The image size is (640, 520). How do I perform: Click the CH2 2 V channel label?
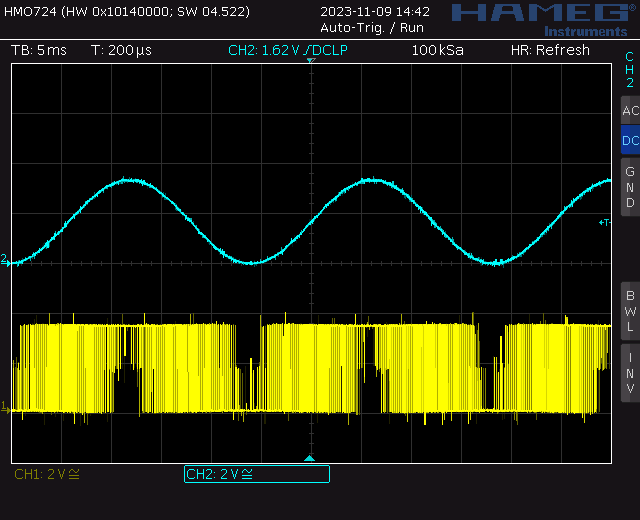pos(257,474)
